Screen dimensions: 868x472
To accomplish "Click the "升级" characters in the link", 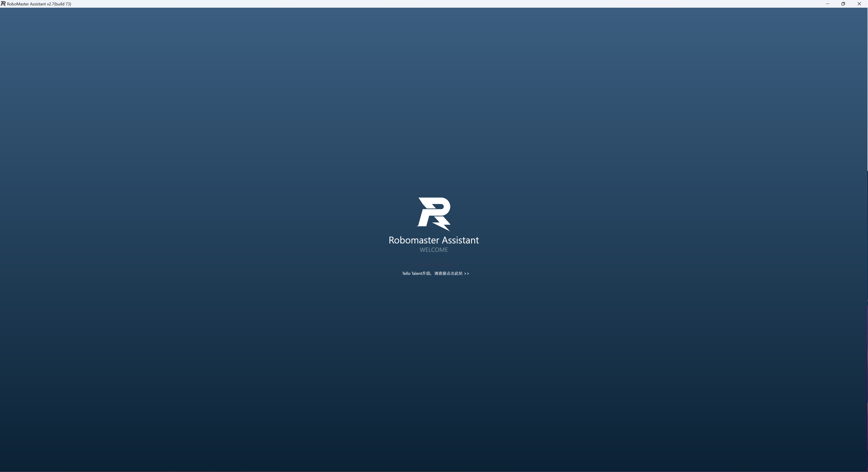I will (426, 273).
